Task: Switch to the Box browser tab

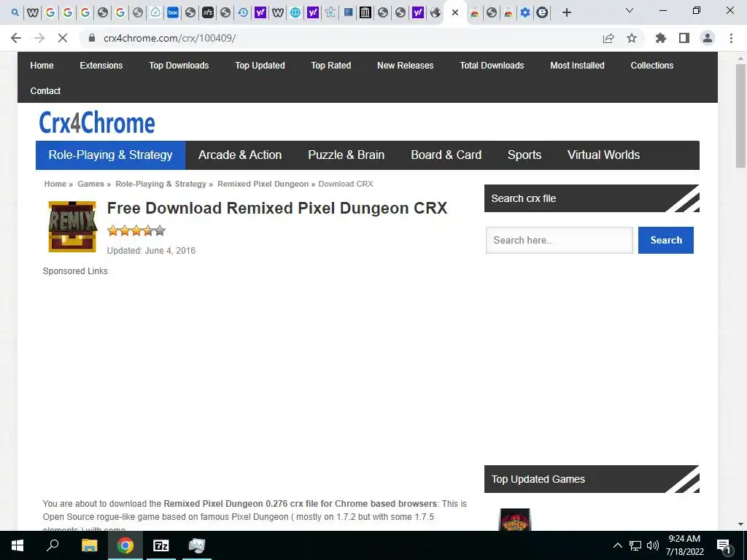Action: coord(172,12)
